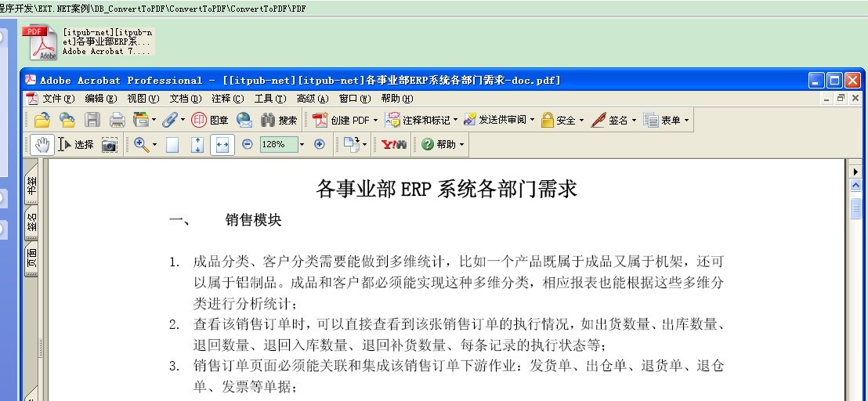Open the 视图(V) menu
868x401 pixels.
[143, 99]
